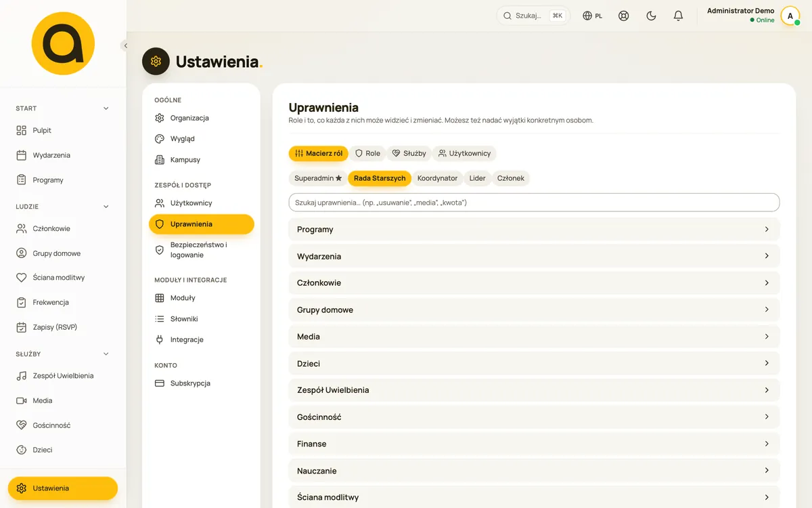This screenshot has width=812, height=508.
Task: Expand the Wydarzenia permissions row
Action: pos(534,256)
